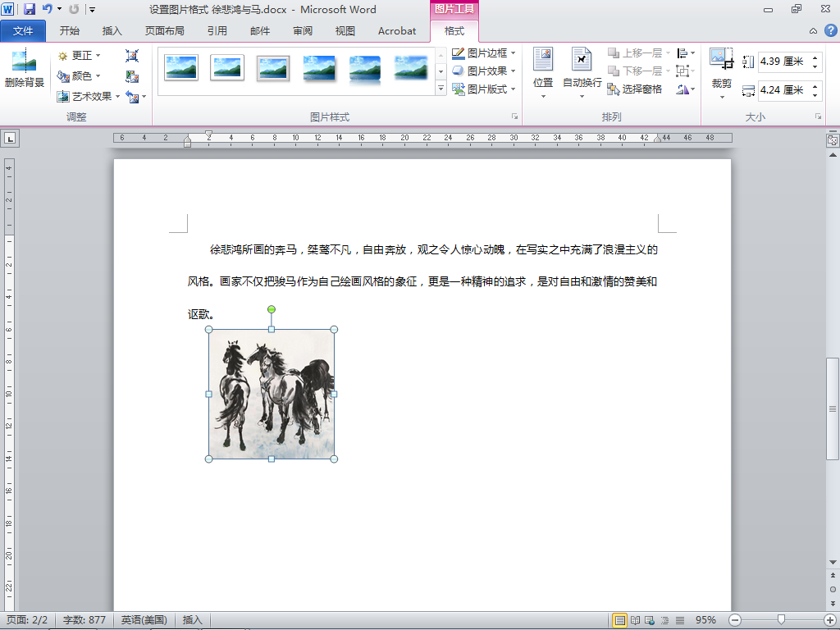Toggle the ruler visibility button
The height and width of the screenshot is (630, 840).
coord(833,140)
